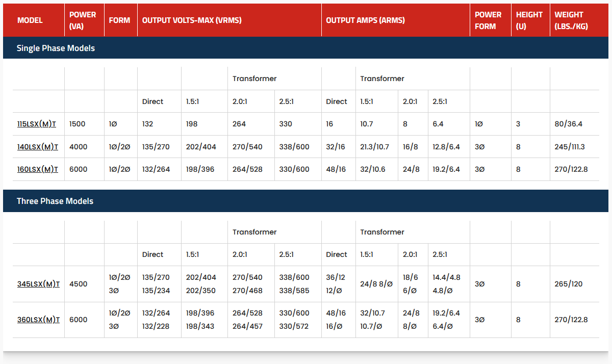Click the HEIGHT (U) column header
Viewport: 612px width, 364px height.
pos(529,20)
